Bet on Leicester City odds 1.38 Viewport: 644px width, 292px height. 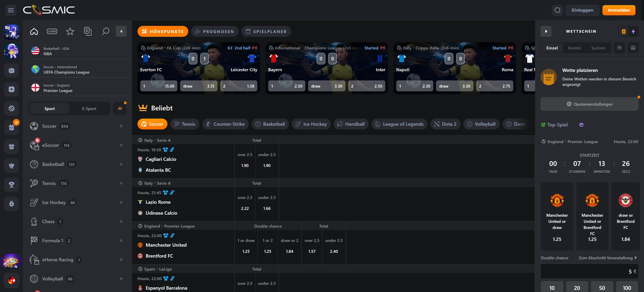pyautogui.click(x=239, y=86)
